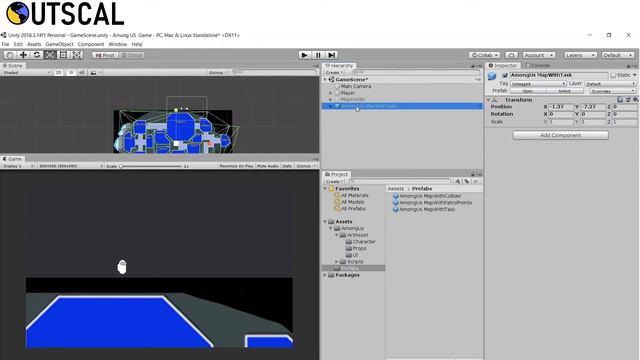
Task: Expand the Player object in Hierarchy
Action: pos(331,93)
